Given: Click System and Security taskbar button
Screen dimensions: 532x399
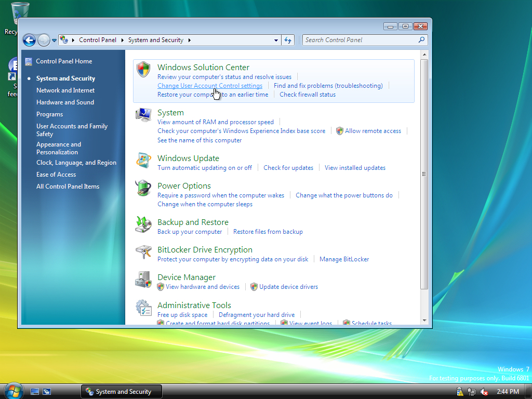Looking at the screenshot, I should pyautogui.click(x=122, y=392).
